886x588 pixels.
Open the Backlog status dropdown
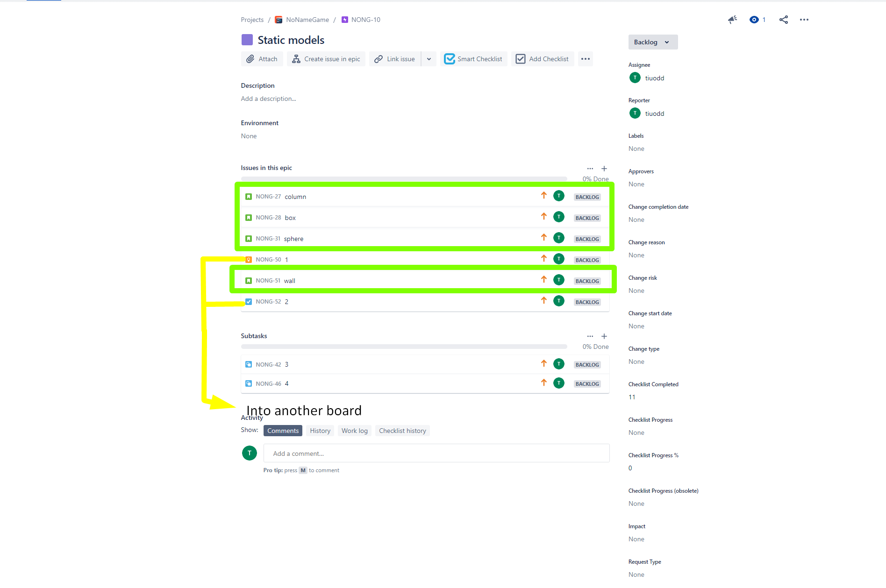click(652, 42)
